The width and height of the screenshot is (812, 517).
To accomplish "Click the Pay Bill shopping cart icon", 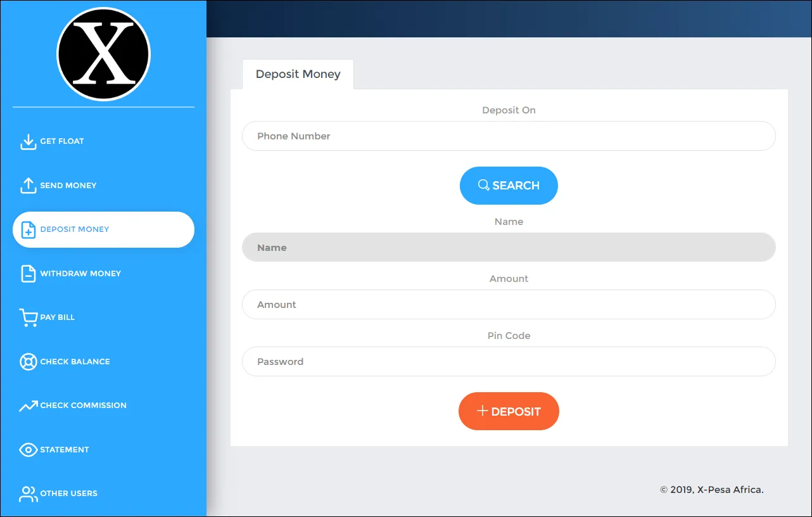I will coord(29,317).
